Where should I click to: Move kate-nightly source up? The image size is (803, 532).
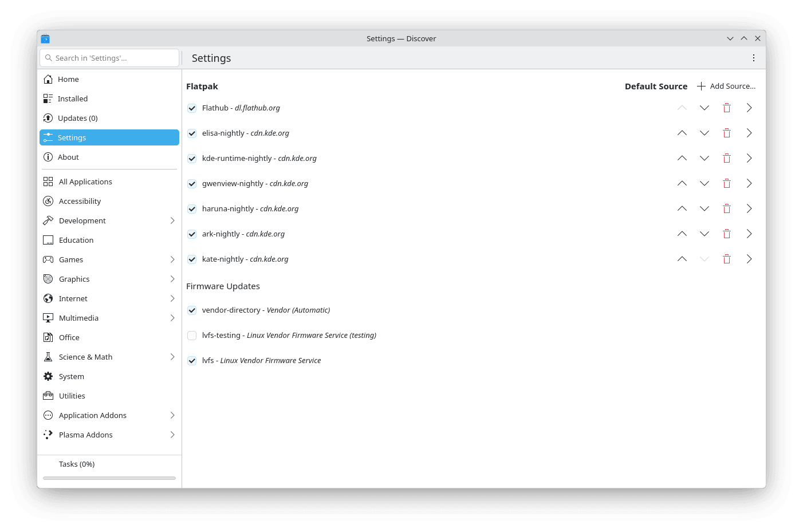point(682,259)
